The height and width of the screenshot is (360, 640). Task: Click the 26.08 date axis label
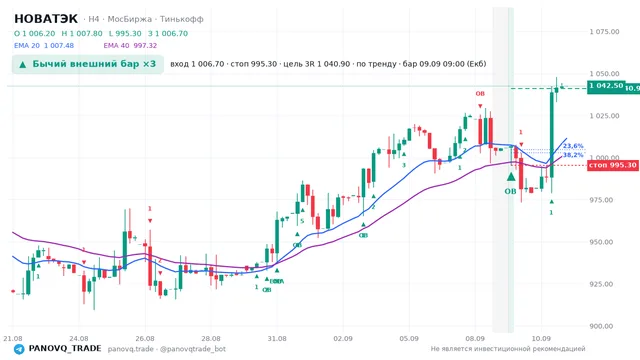pos(145,338)
